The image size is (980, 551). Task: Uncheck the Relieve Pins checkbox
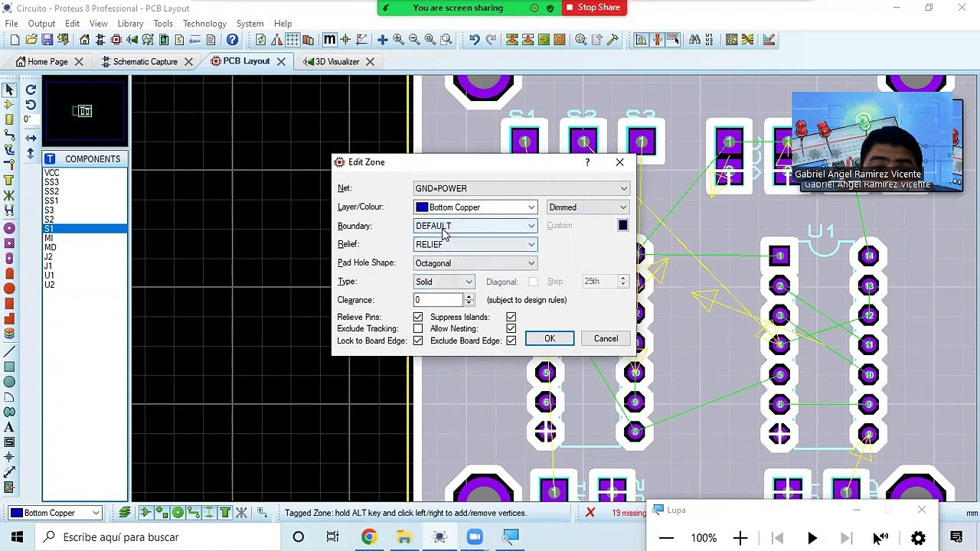(x=418, y=317)
